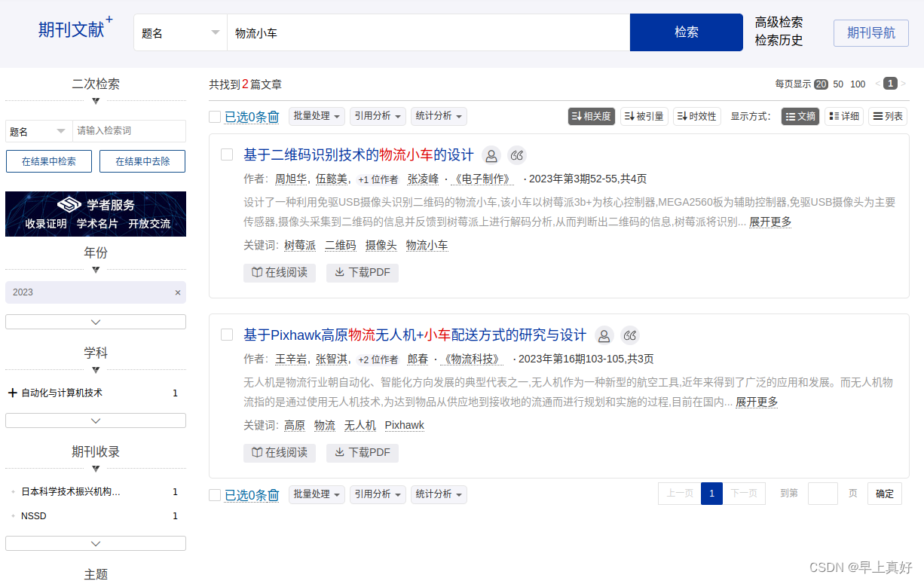924x581 pixels.
Task: Open the 统计分析 dropdown
Action: point(438,116)
